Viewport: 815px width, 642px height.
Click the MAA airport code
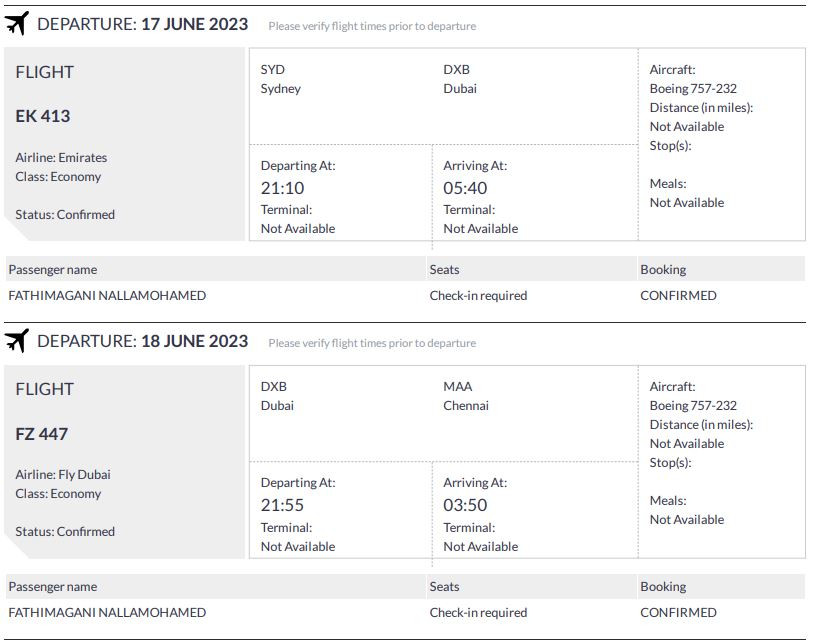(458, 387)
